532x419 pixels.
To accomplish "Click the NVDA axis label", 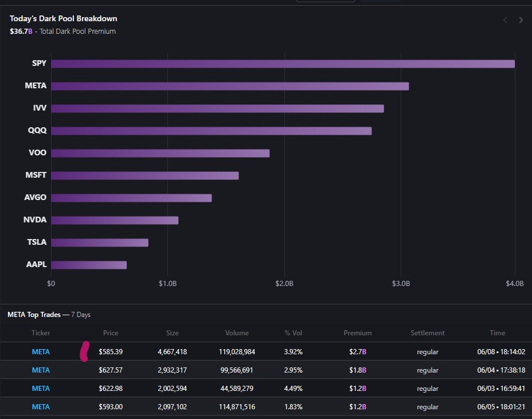I will pos(35,220).
